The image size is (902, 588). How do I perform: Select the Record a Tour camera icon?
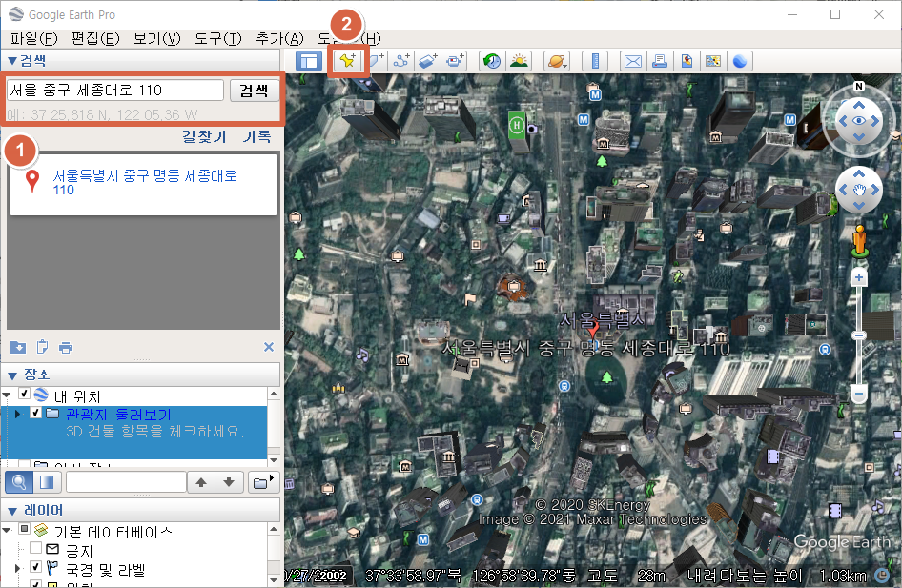455,61
